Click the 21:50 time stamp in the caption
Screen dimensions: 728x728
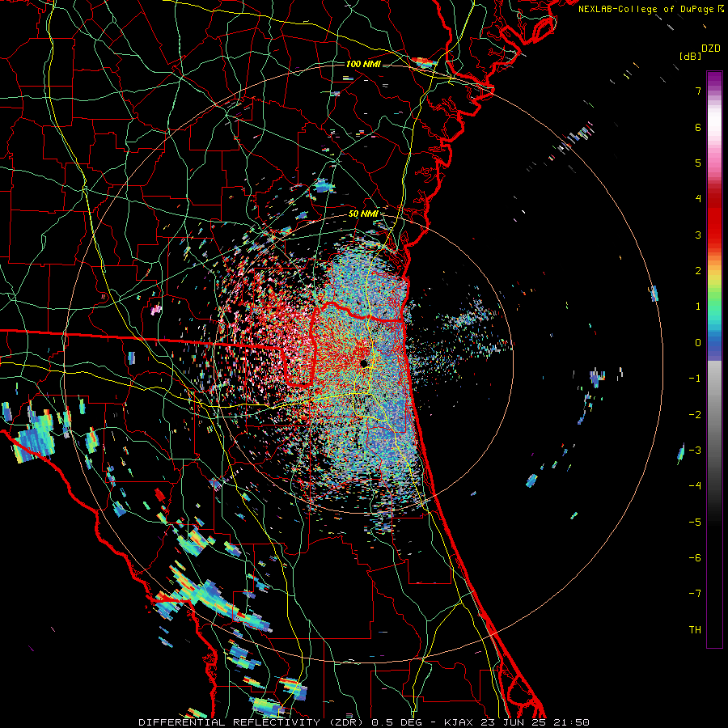[572, 722]
